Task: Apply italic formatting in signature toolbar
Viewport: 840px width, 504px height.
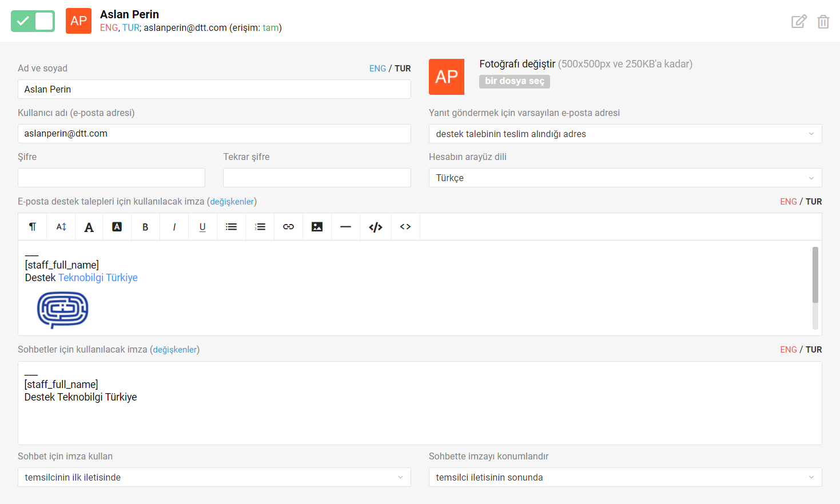Action: 174,227
